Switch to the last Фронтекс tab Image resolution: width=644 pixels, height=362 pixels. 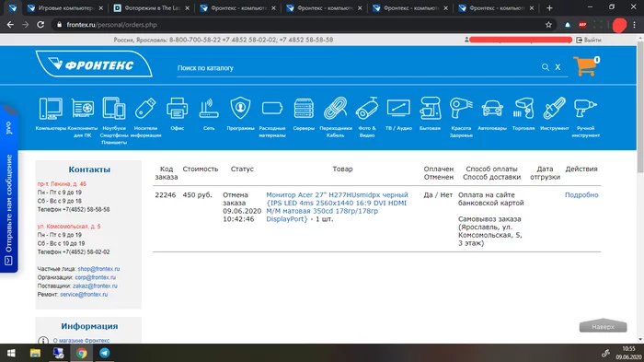pos(497,8)
